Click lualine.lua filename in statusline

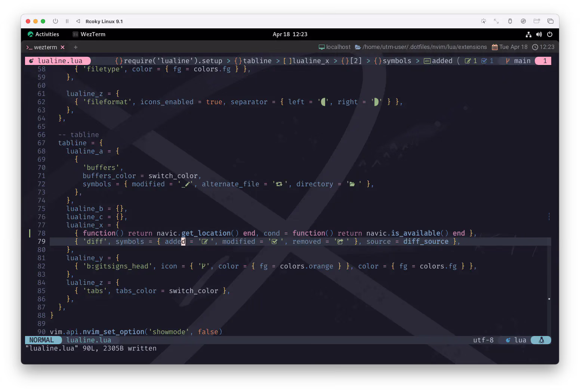coord(89,340)
